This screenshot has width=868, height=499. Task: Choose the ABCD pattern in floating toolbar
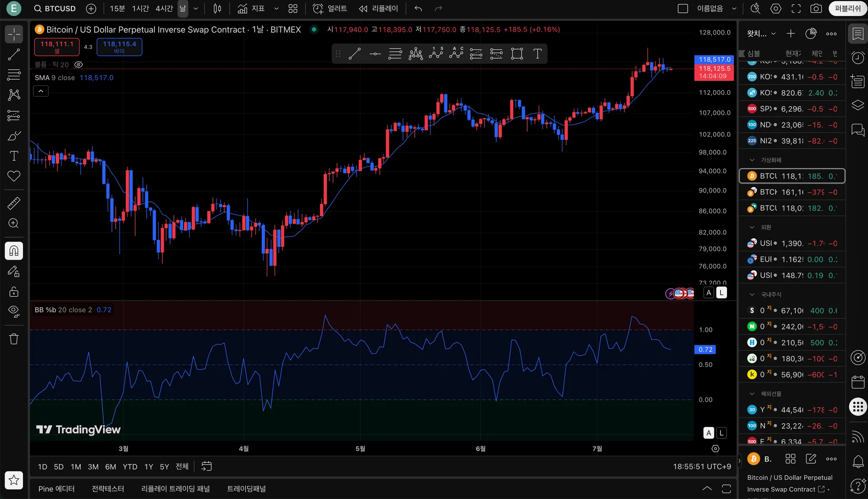[456, 54]
